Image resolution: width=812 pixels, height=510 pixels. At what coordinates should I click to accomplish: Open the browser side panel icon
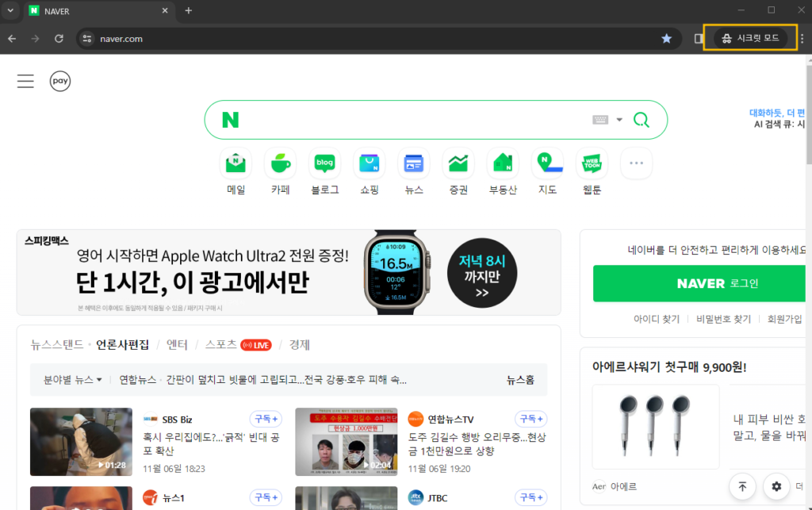[699, 39]
